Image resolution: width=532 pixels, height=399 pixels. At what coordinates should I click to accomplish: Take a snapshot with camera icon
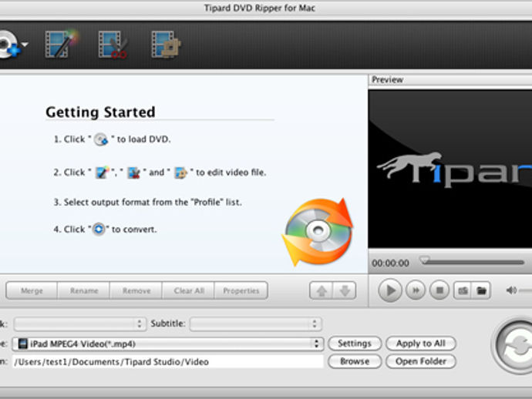pos(463,290)
